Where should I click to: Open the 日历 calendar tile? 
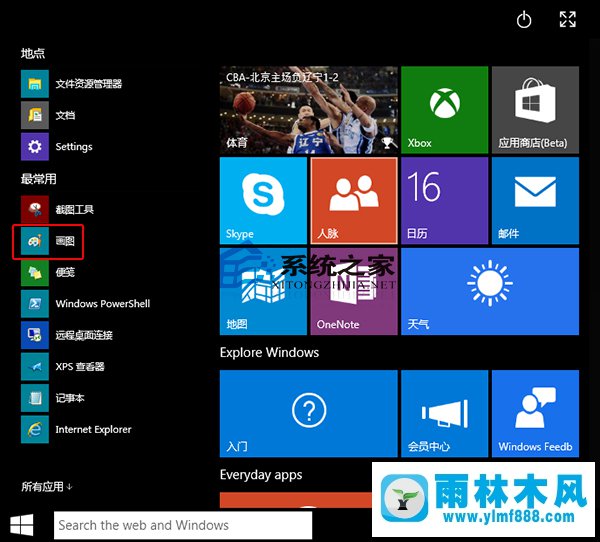(445, 201)
